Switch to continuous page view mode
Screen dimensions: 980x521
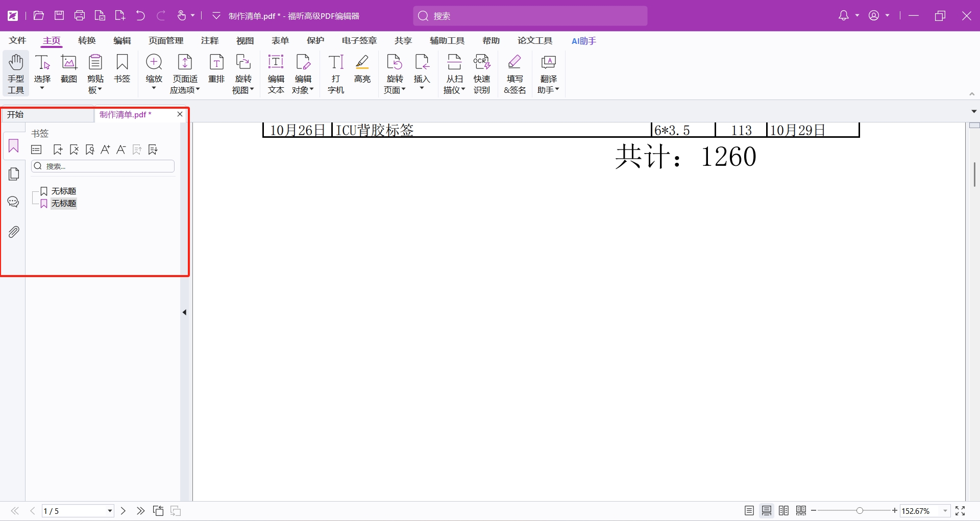click(767, 511)
